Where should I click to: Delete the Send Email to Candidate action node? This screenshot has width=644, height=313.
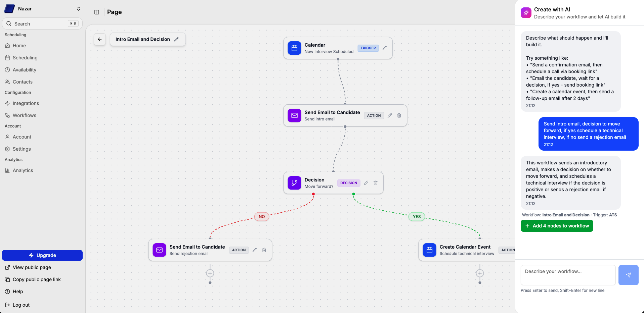399,115
